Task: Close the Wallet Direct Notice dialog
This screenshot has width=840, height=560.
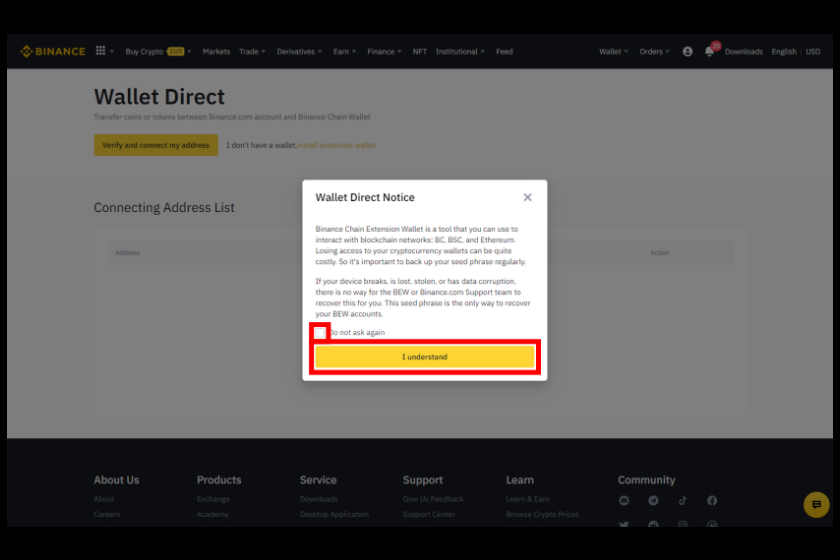Action: click(x=528, y=197)
